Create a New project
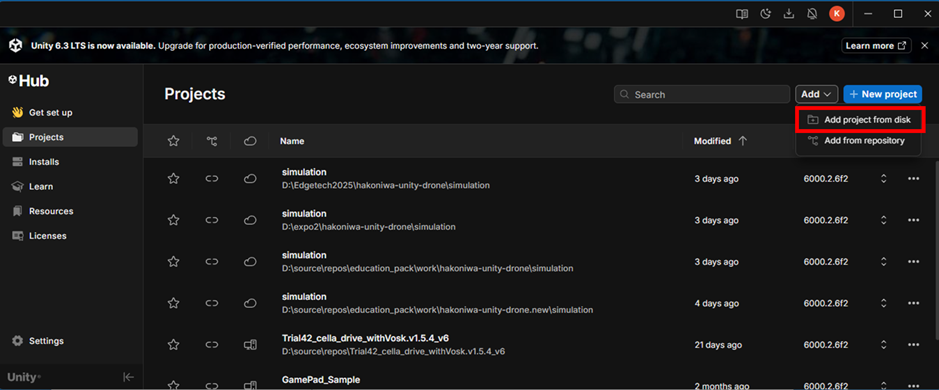939x390 pixels. coord(883,94)
